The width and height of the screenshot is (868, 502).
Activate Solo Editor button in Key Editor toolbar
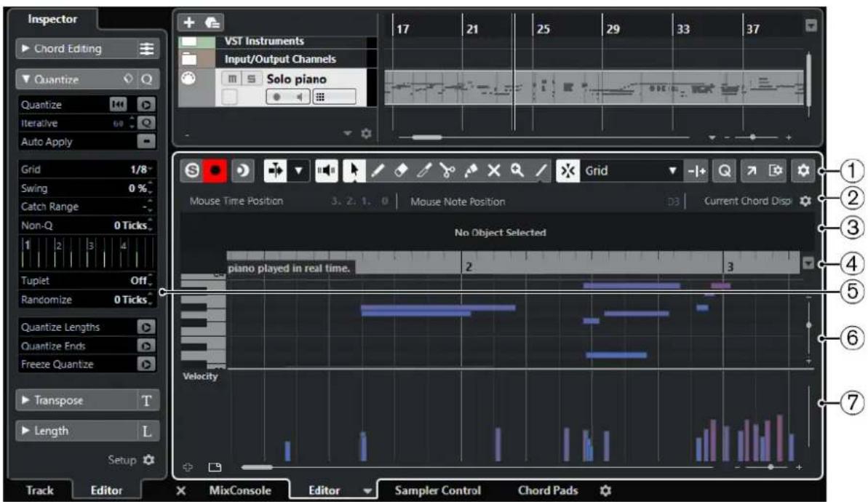click(191, 170)
